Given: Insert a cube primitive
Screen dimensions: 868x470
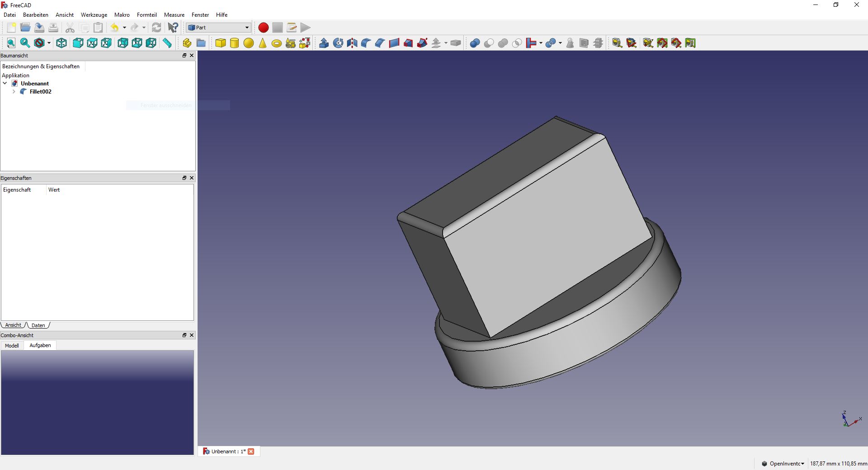Looking at the screenshot, I should pyautogui.click(x=221, y=43).
